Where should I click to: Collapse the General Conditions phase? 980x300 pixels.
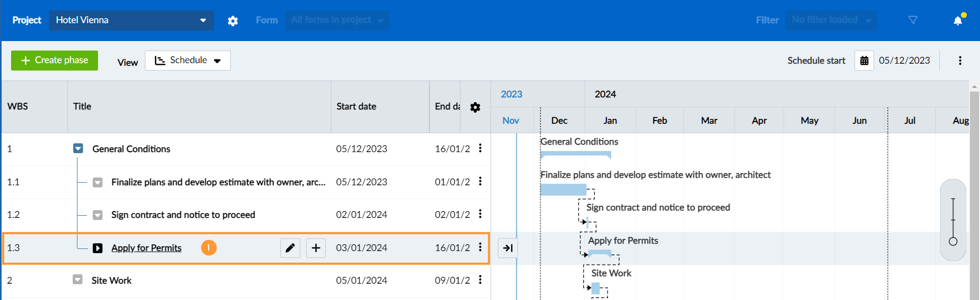point(78,149)
